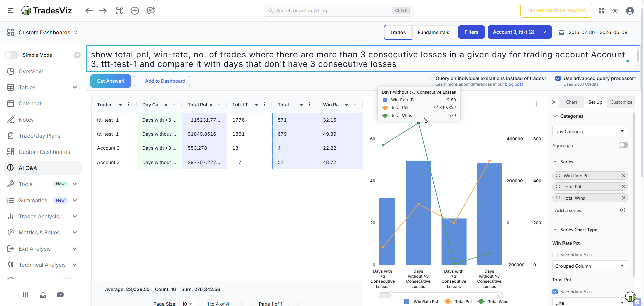This screenshot has width=644, height=306.
Task: Open the command shortcut icon
Action: click(119, 11)
